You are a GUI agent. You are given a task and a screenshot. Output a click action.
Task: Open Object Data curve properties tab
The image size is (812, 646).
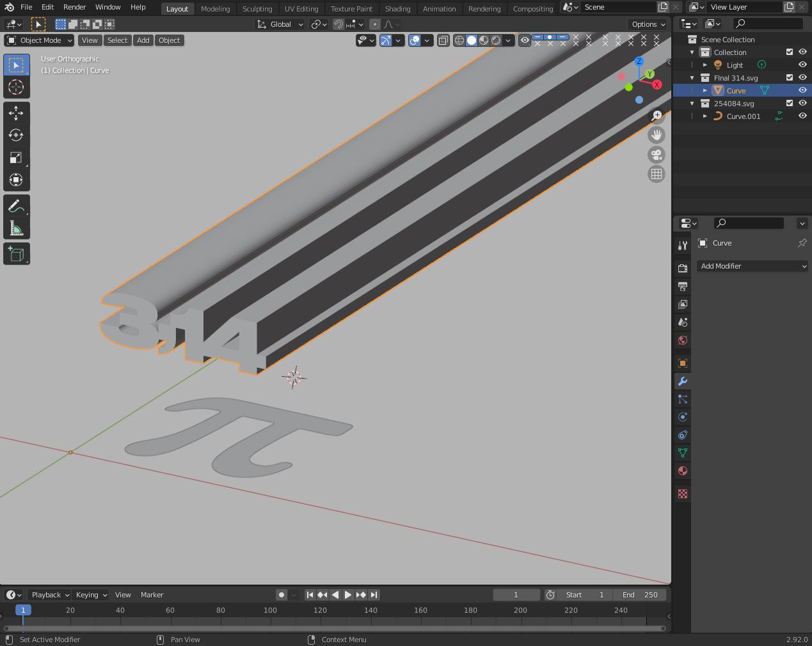coord(683,453)
